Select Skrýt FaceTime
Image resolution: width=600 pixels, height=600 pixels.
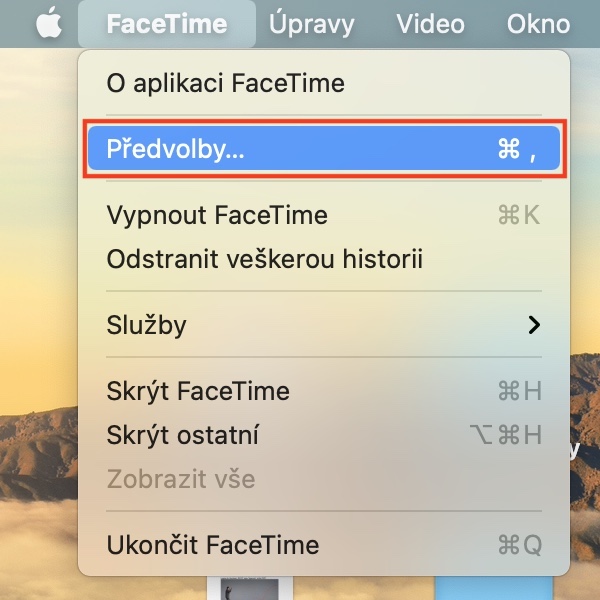click(x=198, y=391)
